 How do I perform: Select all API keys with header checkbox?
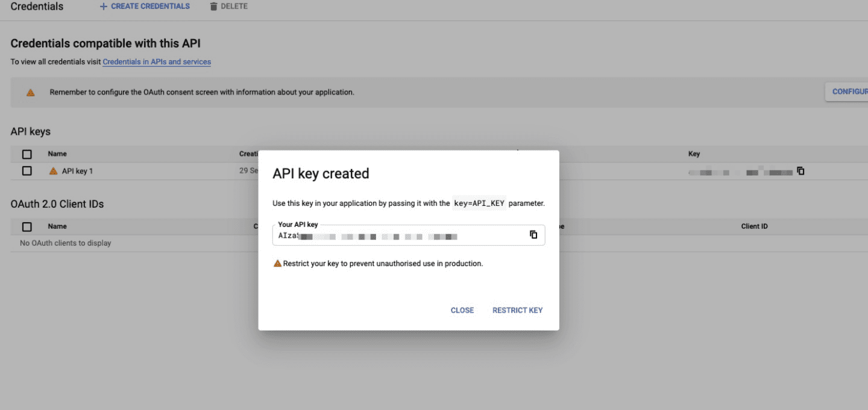(x=27, y=154)
